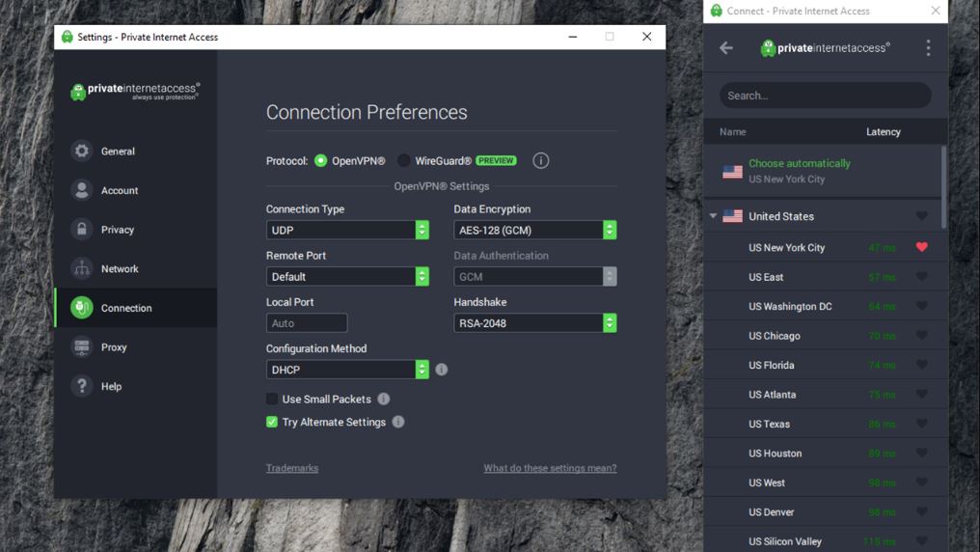Screen dimensions: 980x552
Task: Favorite US Washington DC heart icon
Action: 922,306
